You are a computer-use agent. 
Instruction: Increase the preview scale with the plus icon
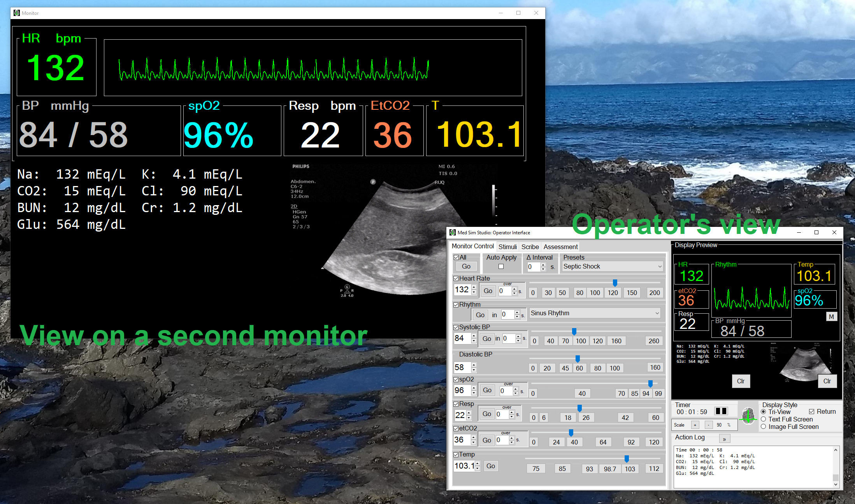695,425
